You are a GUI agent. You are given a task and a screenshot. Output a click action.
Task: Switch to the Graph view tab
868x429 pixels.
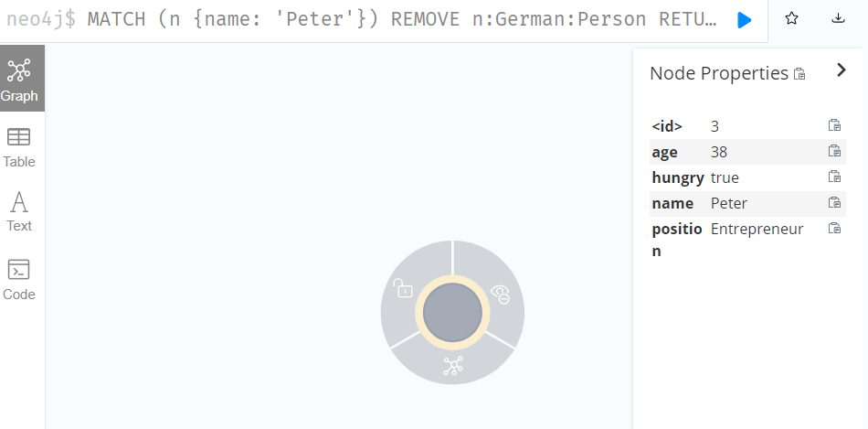click(x=19, y=80)
